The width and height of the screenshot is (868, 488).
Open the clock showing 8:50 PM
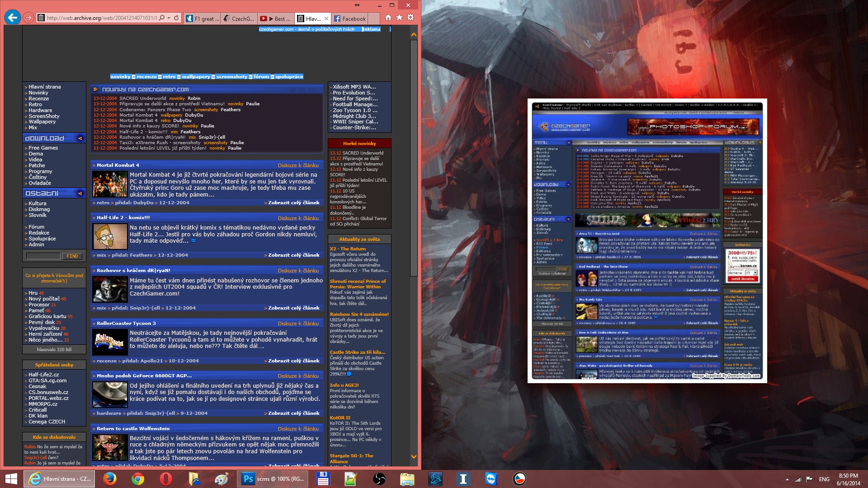pyautogui.click(x=848, y=479)
